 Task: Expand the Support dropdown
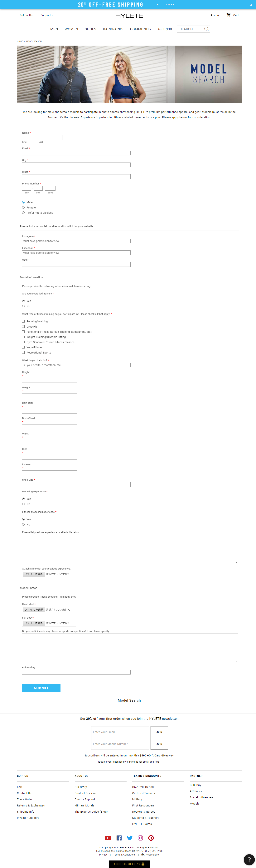click(x=47, y=15)
